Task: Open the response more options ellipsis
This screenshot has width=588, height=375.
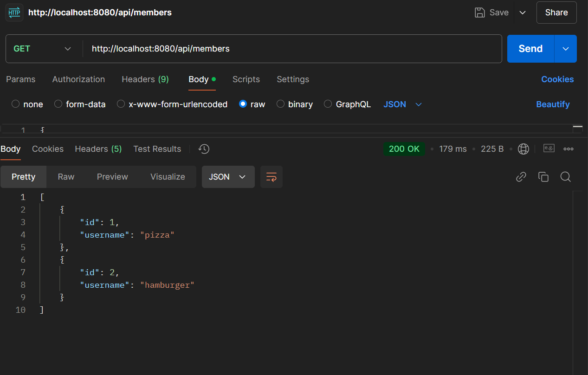Action: (569, 149)
